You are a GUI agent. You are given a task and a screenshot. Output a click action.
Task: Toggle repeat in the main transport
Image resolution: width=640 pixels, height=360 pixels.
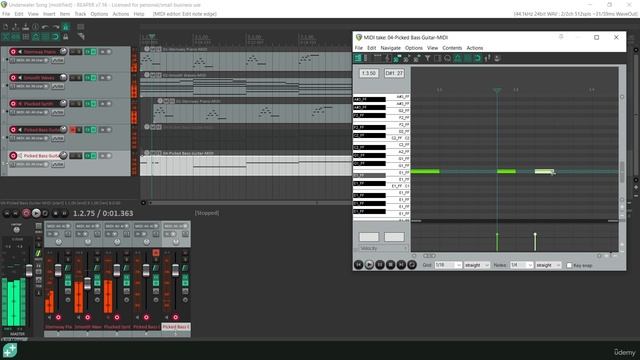click(45, 213)
